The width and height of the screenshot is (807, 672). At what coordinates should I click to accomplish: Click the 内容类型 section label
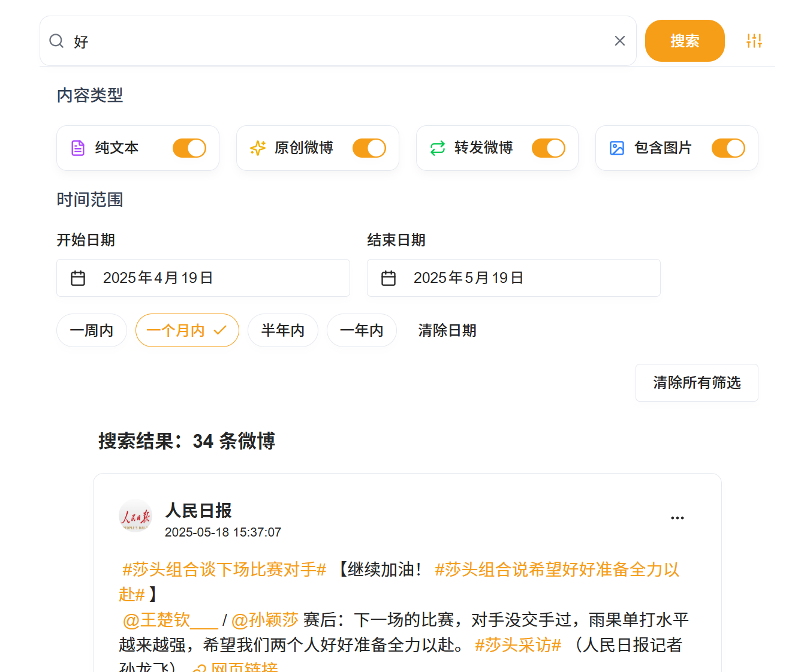(90, 95)
